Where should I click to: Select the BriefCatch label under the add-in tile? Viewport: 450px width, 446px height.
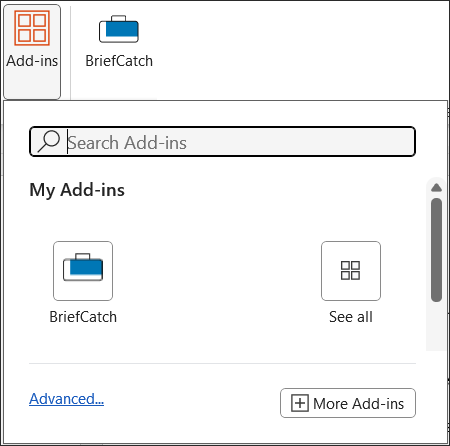click(x=83, y=317)
